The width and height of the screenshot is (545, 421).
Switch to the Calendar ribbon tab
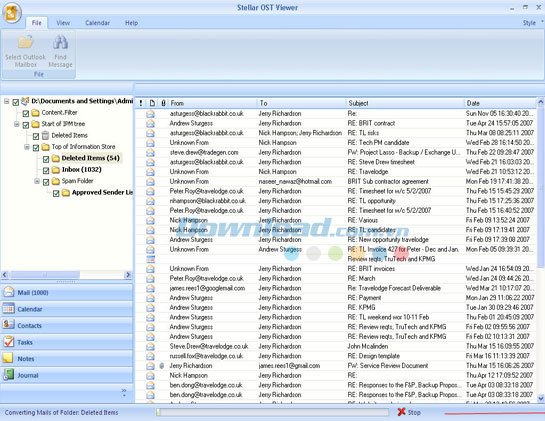97,23
